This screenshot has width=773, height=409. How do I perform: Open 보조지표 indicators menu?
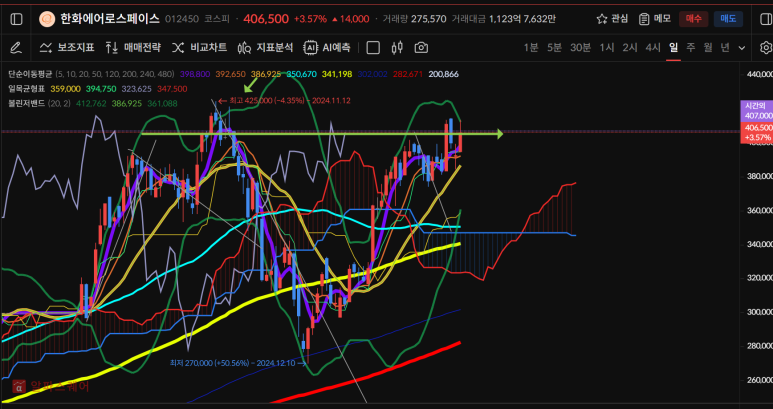(x=67, y=48)
